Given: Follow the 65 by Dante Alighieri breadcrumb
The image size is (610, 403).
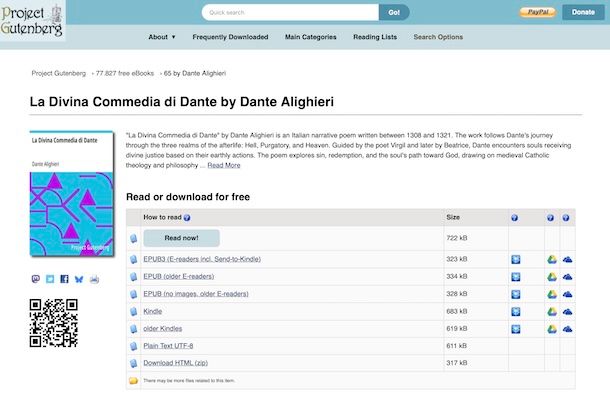Looking at the screenshot, I should (195, 73).
